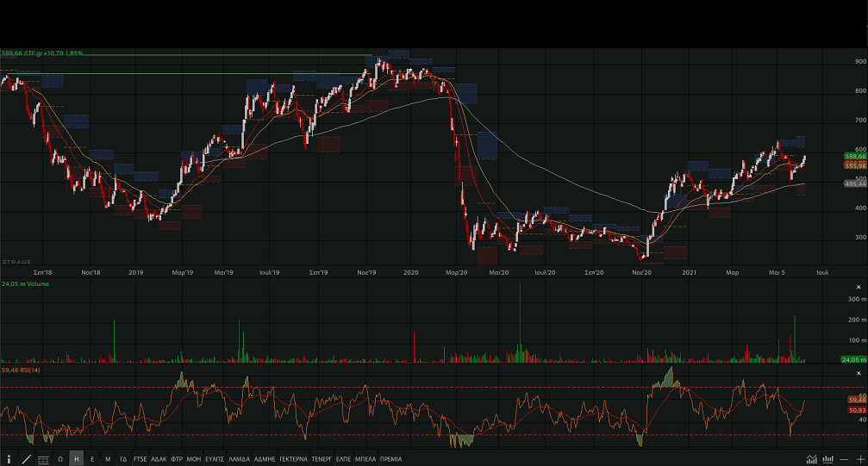The image size is (868, 466).
Task: Zoom in using the plus icon
Action: click(859, 458)
